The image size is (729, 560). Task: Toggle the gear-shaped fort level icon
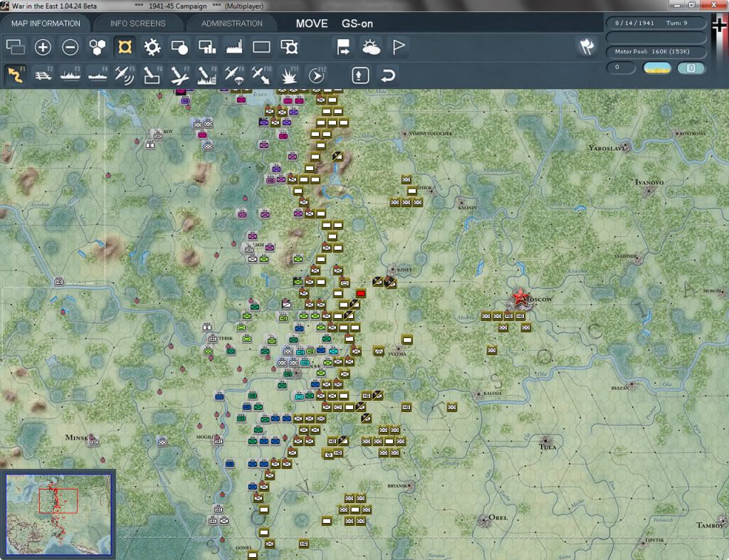tap(152, 47)
